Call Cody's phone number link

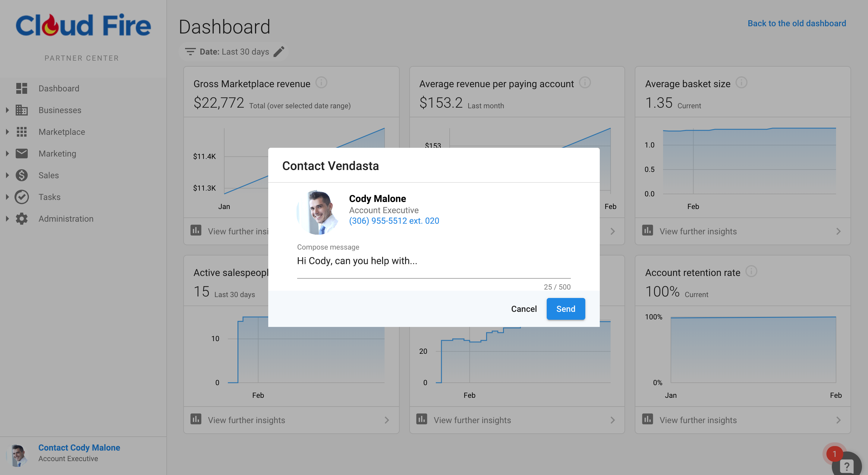(x=394, y=221)
